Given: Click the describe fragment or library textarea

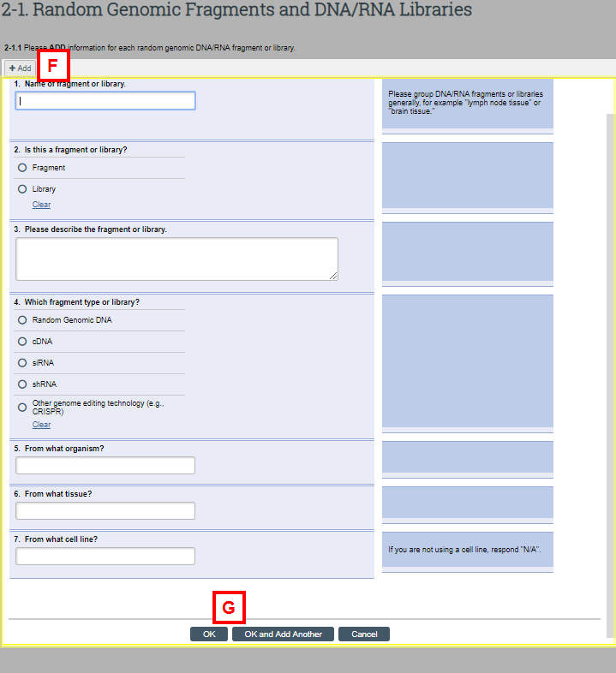Looking at the screenshot, I should tap(176, 259).
